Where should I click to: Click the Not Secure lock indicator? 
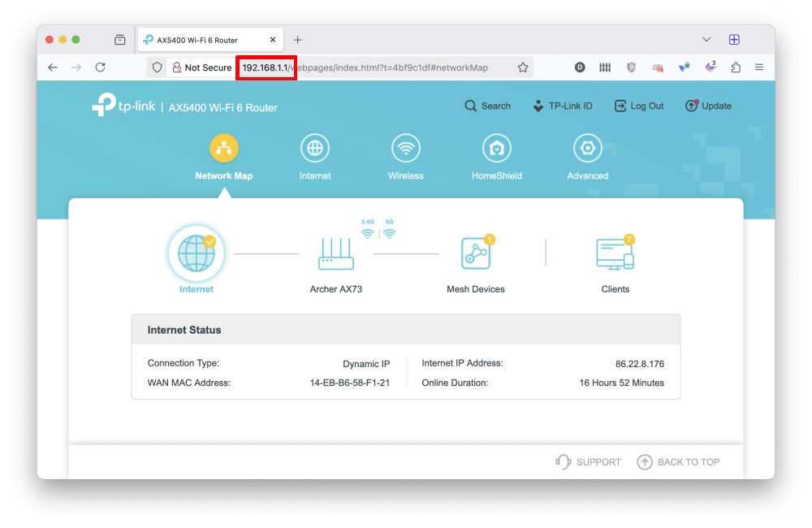point(201,67)
